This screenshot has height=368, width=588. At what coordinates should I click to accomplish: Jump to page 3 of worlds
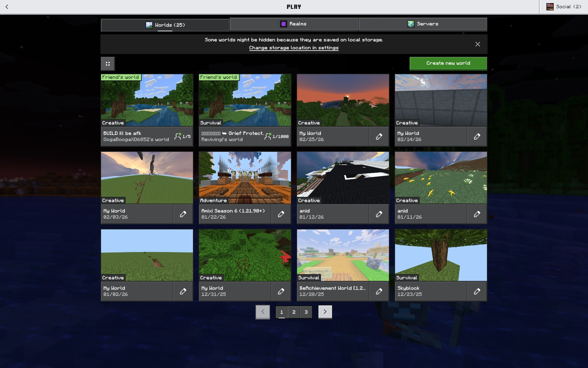[306, 312]
